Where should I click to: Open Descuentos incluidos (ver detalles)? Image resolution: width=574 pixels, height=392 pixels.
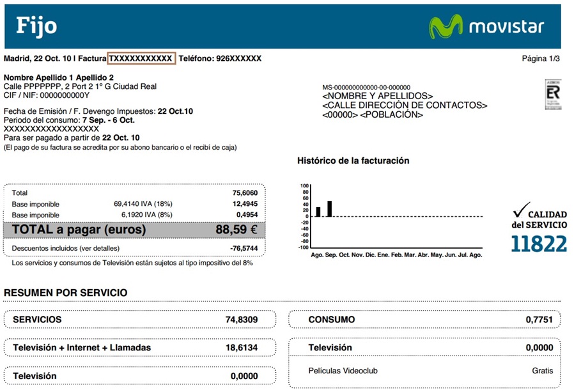click(66, 248)
